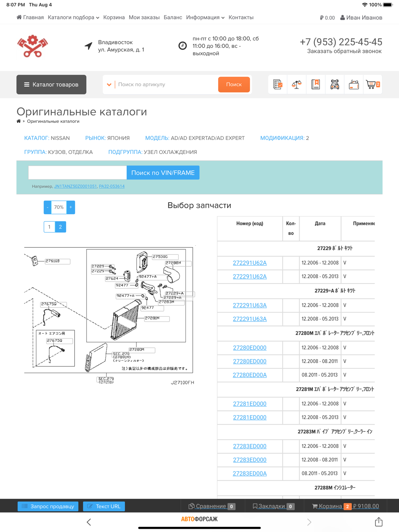Click the Текст URL button
The height and width of the screenshot is (532, 399).
(x=104, y=506)
